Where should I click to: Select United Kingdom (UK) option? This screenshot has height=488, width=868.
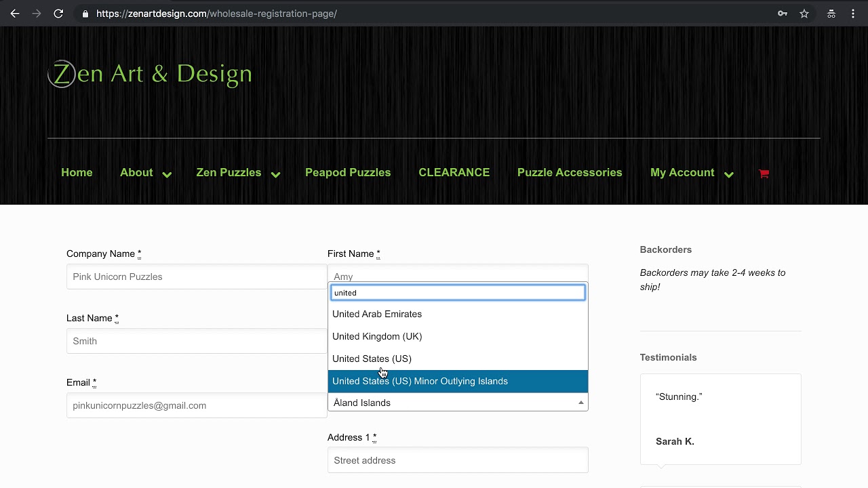[x=458, y=336]
